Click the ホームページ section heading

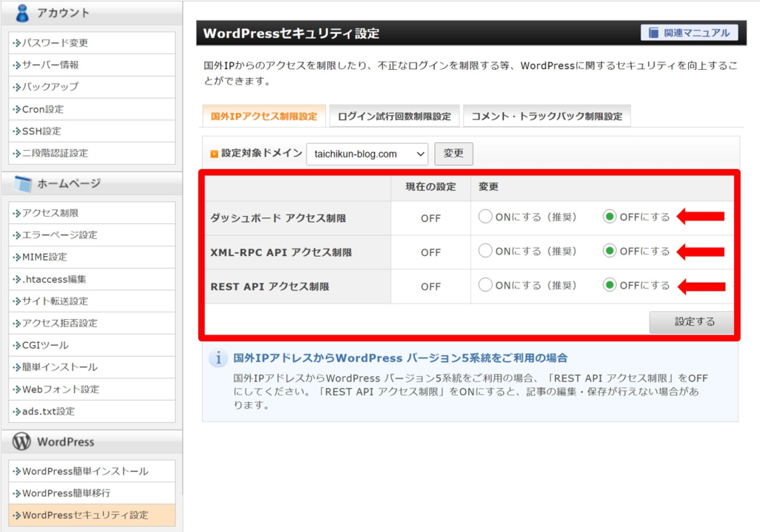69,183
